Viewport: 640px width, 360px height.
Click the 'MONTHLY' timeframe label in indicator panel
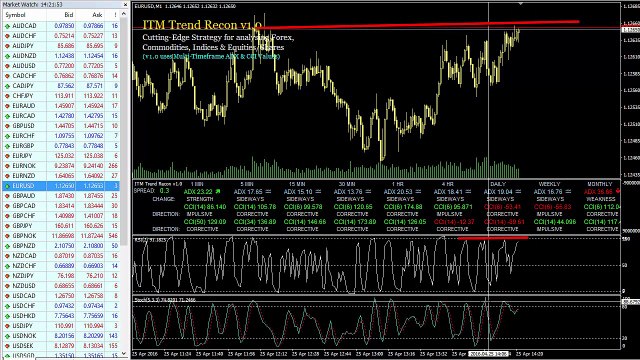tap(600, 184)
